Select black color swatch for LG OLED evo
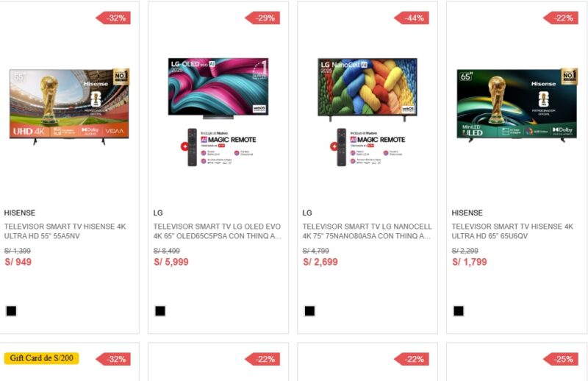Screen dimensions: 588x381 click(x=160, y=311)
